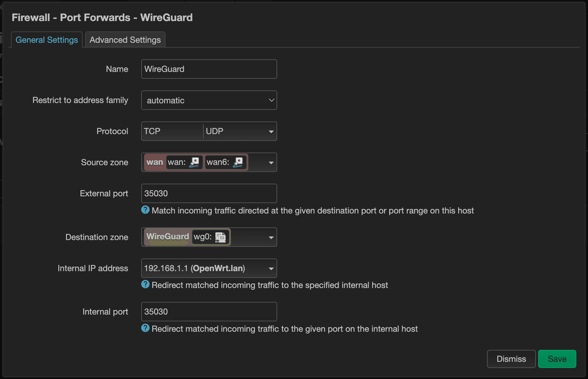
Task: Click the wan interface network icon
Action: pos(194,162)
